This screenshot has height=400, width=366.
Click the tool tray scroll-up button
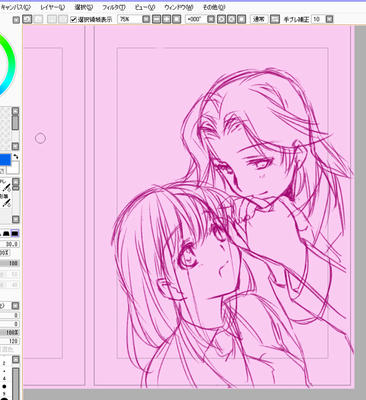[x=16, y=182]
